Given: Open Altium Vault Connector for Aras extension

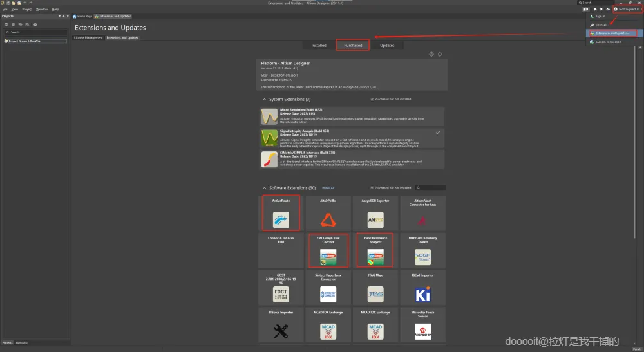Looking at the screenshot, I should click(422, 213).
